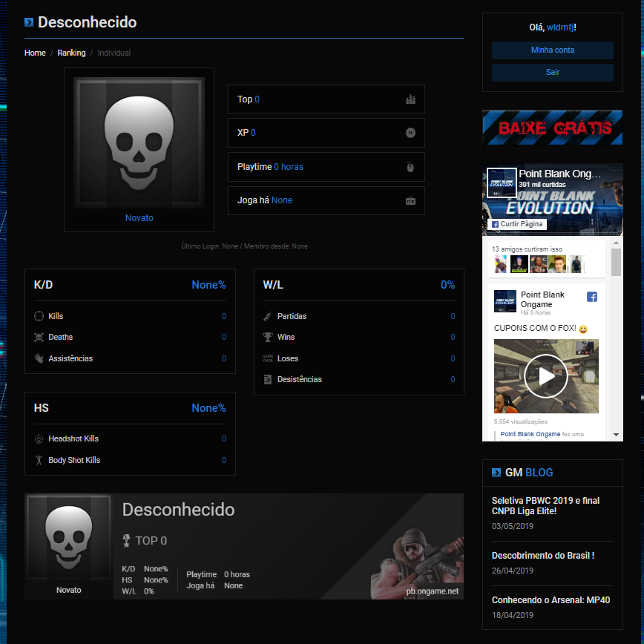
Task: Select the Individual breadcrumb item
Action: tap(114, 53)
